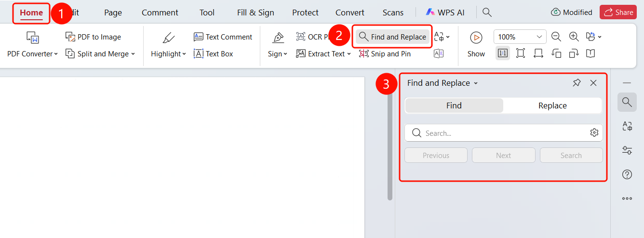Open the sidebar translate icon

[x=627, y=126]
